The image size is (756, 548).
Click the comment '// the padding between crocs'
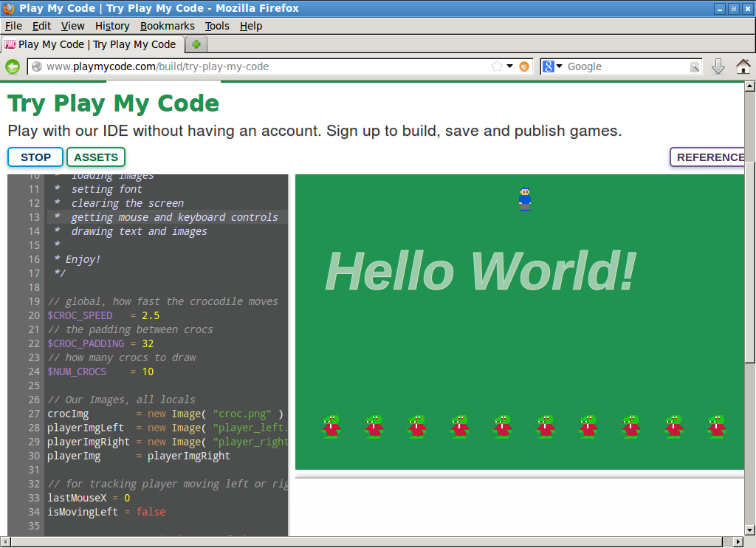coord(130,329)
